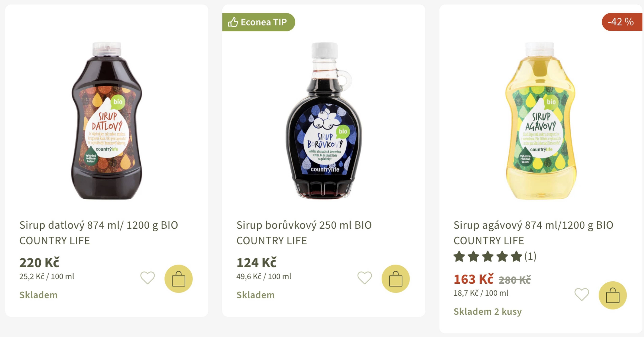Click the five-star rating on Sirup agávový
Viewport: 644px width, 337px height.
[x=488, y=256]
